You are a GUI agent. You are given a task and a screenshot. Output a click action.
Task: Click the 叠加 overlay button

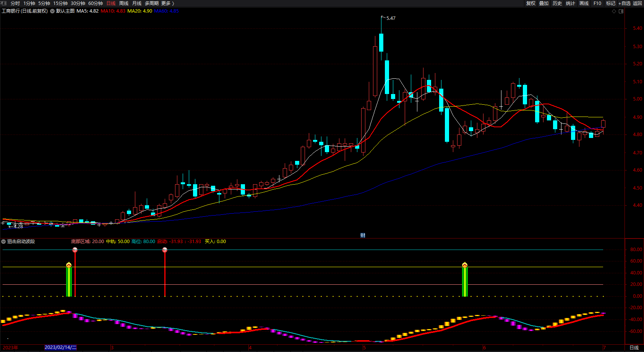[544, 3]
